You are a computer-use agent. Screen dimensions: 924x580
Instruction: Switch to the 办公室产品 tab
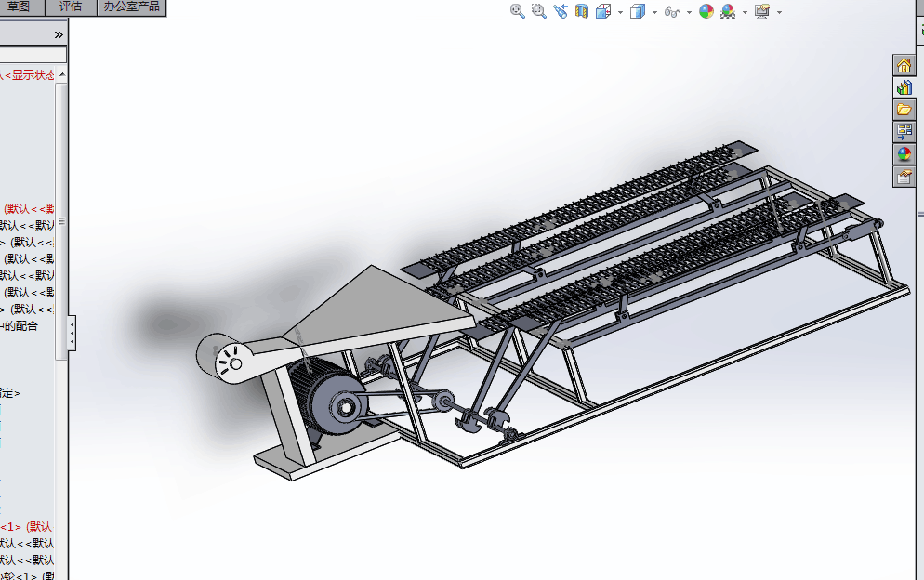[x=131, y=7]
